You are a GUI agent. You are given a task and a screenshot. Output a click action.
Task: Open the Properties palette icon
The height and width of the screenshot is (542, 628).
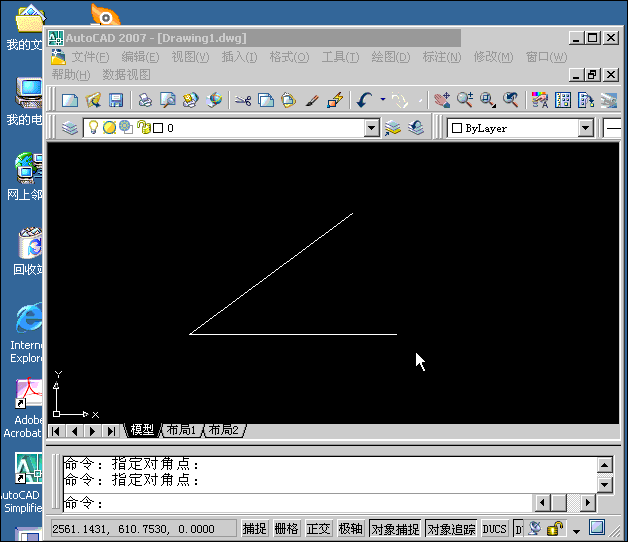click(539, 100)
